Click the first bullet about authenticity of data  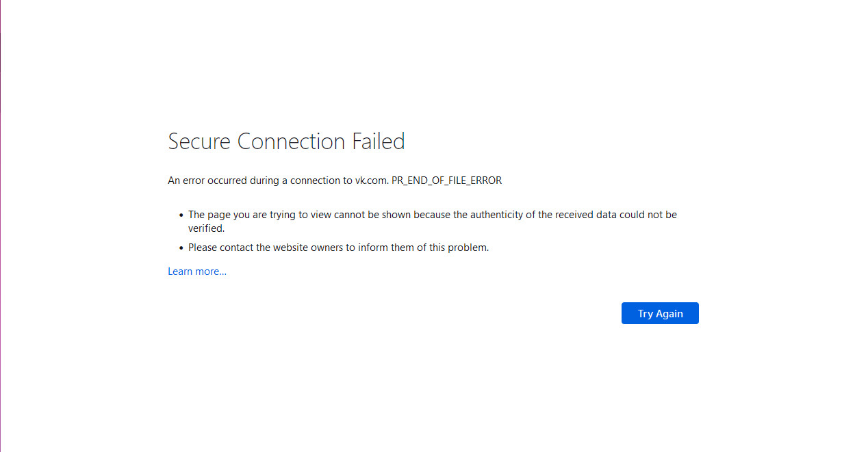coord(432,215)
